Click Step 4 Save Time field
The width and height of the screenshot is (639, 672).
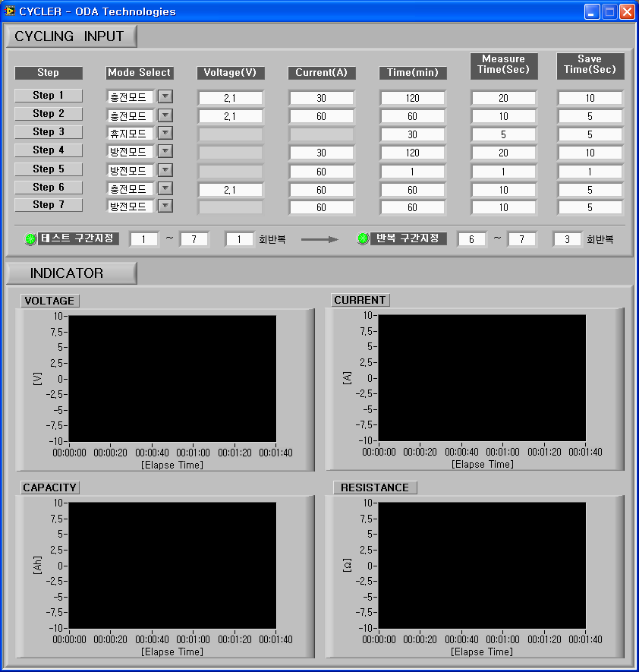click(590, 153)
